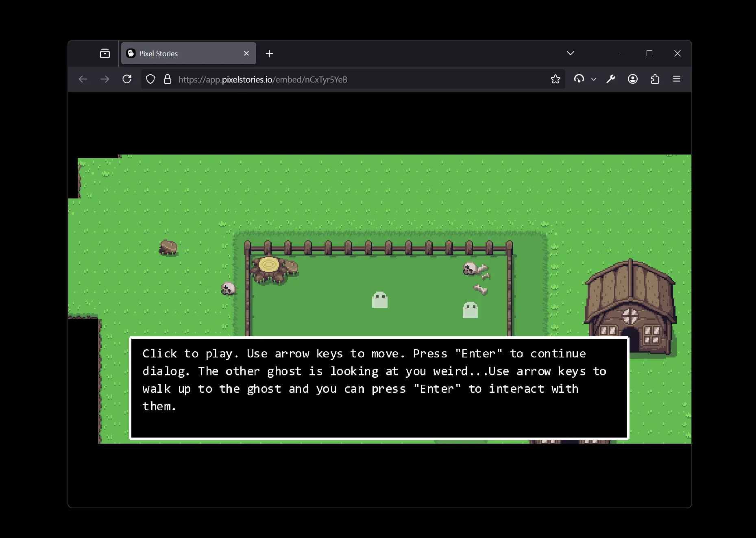Reload the page with the refresh icon
756x538 pixels.
[127, 79]
